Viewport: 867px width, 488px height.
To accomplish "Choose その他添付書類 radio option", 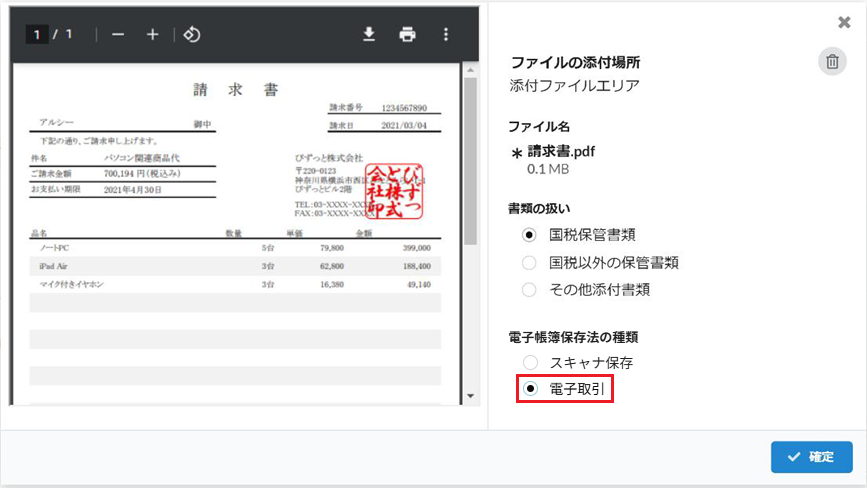I will (529, 289).
